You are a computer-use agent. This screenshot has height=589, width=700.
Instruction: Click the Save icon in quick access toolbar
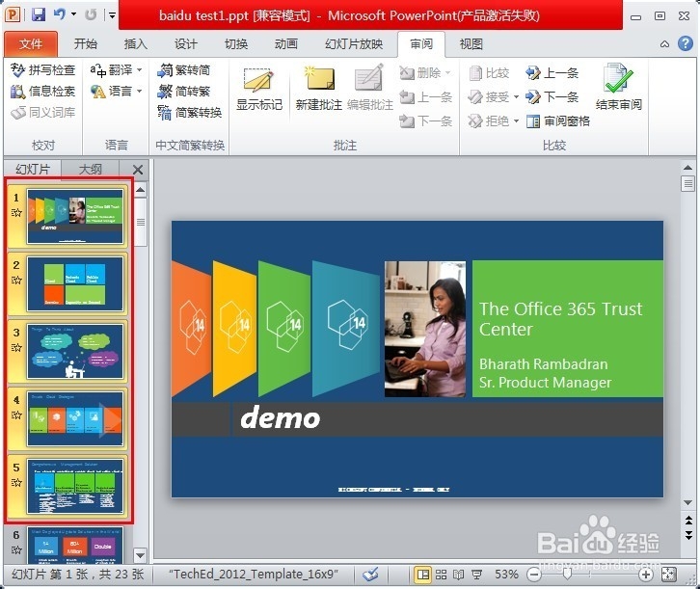click(39, 14)
